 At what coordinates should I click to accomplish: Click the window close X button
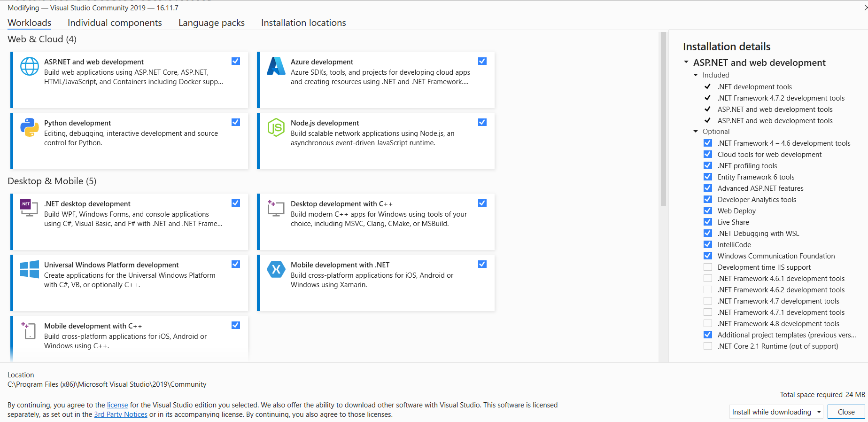tap(865, 8)
